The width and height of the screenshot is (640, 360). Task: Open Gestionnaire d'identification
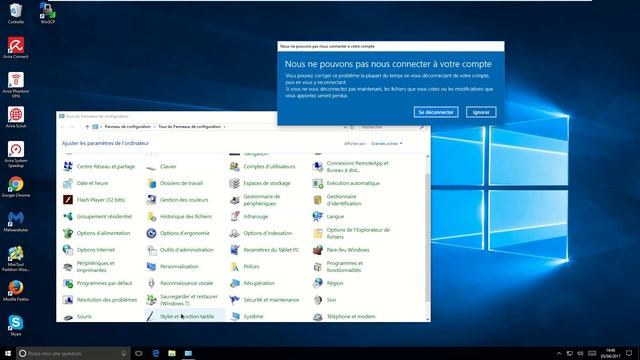click(x=337, y=200)
